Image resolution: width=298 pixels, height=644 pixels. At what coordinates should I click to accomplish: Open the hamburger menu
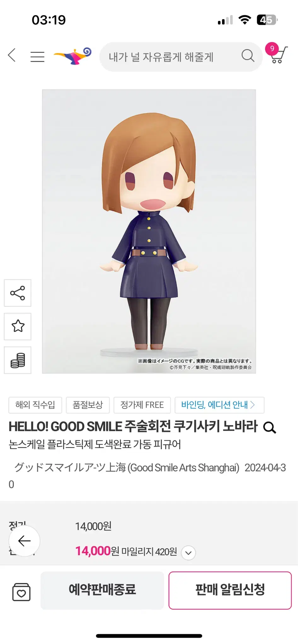[x=37, y=57]
